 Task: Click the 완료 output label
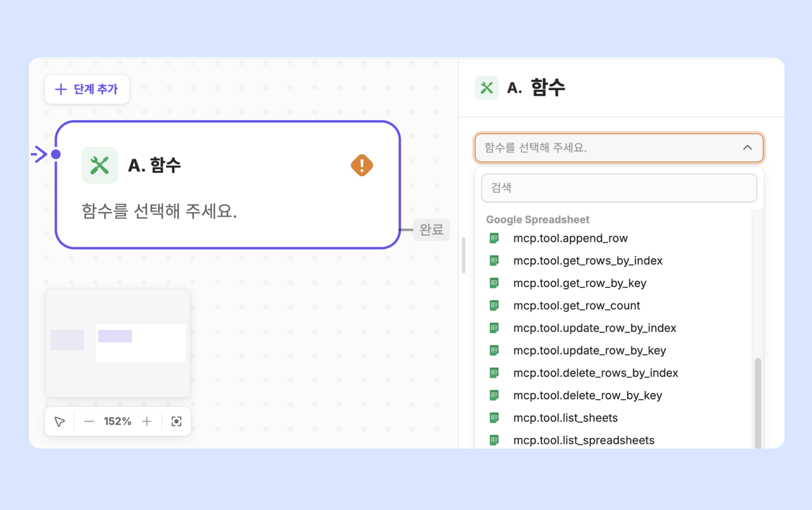click(431, 229)
